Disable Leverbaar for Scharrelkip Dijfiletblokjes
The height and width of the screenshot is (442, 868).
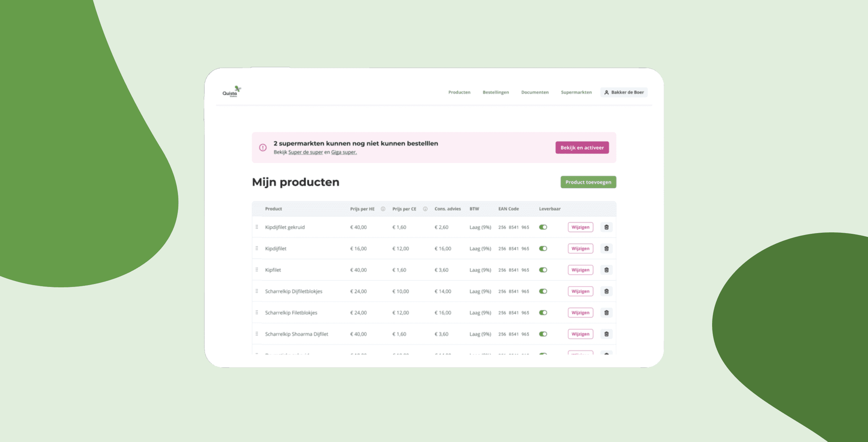click(x=543, y=291)
